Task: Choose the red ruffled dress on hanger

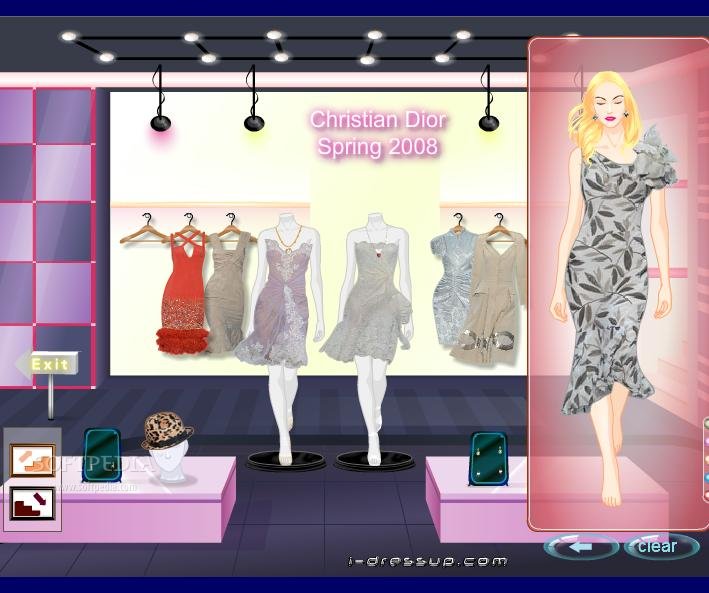Action: [x=183, y=290]
